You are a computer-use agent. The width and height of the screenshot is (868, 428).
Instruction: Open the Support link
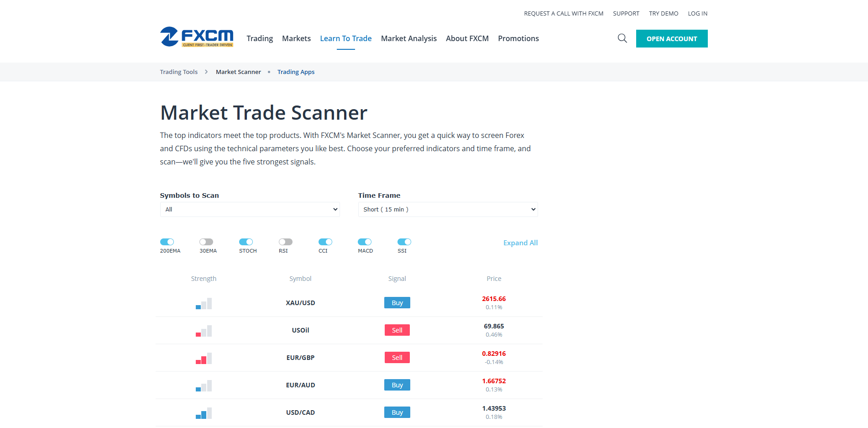pos(626,13)
